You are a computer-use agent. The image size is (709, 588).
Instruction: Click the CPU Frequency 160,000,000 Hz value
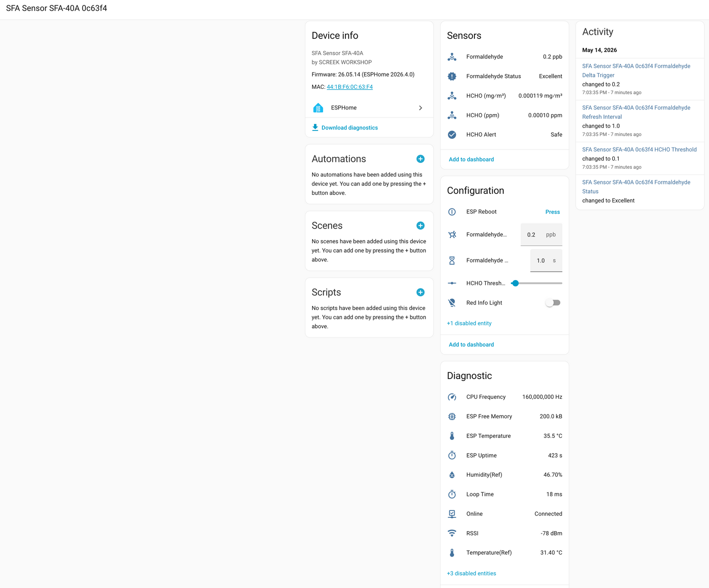[542, 397]
